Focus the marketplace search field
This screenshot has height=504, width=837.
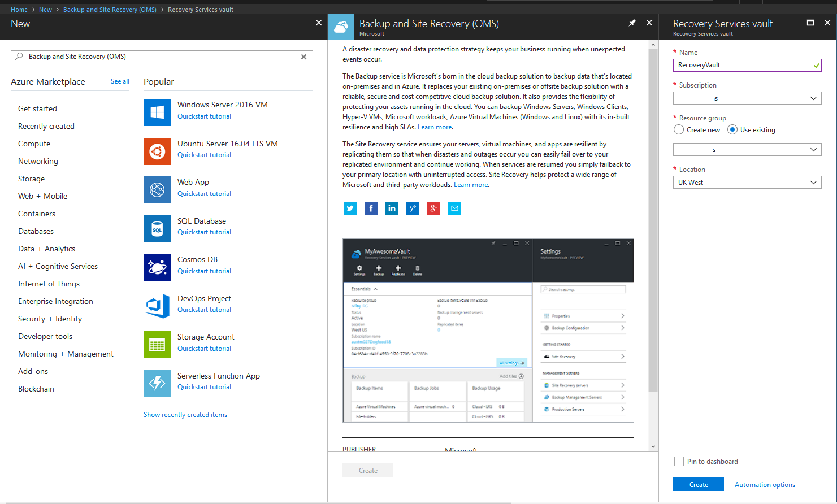pyautogui.click(x=162, y=57)
